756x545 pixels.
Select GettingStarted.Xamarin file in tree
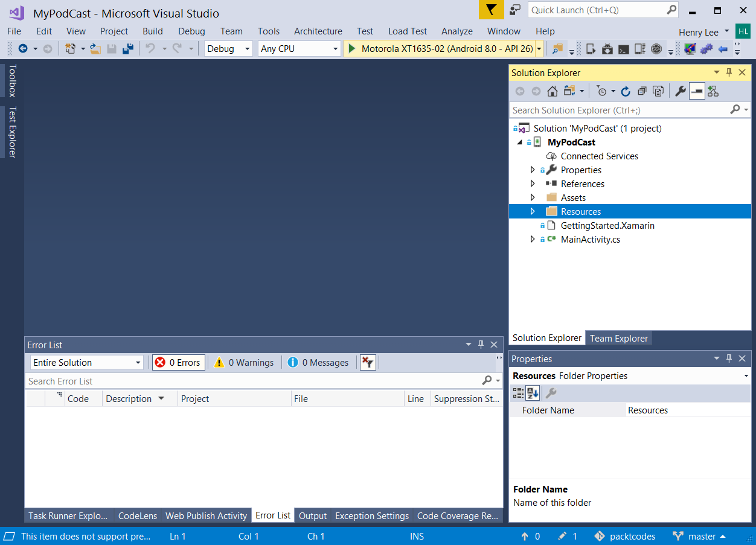pos(607,226)
